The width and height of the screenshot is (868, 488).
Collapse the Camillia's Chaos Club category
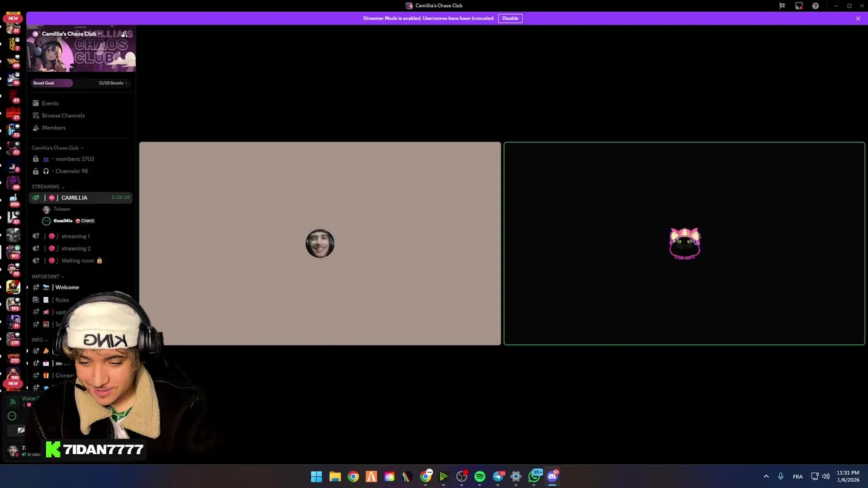click(x=58, y=148)
